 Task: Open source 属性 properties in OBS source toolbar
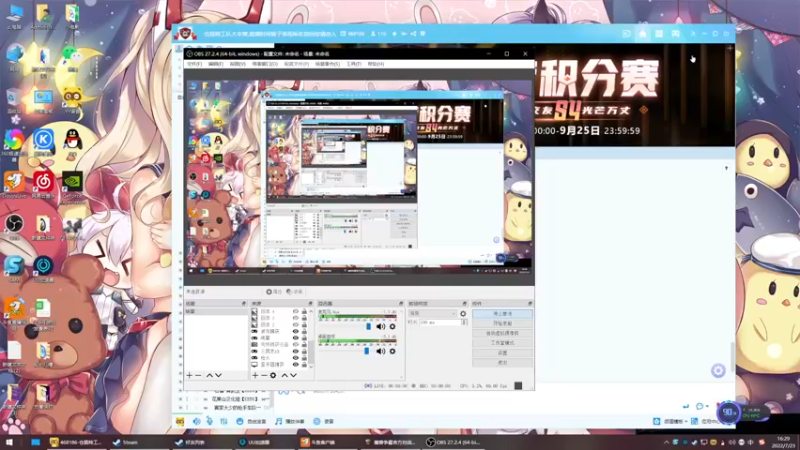point(274,292)
